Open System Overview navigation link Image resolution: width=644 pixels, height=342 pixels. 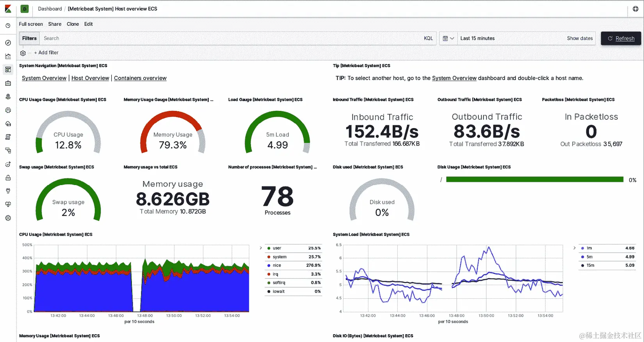pyautogui.click(x=44, y=78)
